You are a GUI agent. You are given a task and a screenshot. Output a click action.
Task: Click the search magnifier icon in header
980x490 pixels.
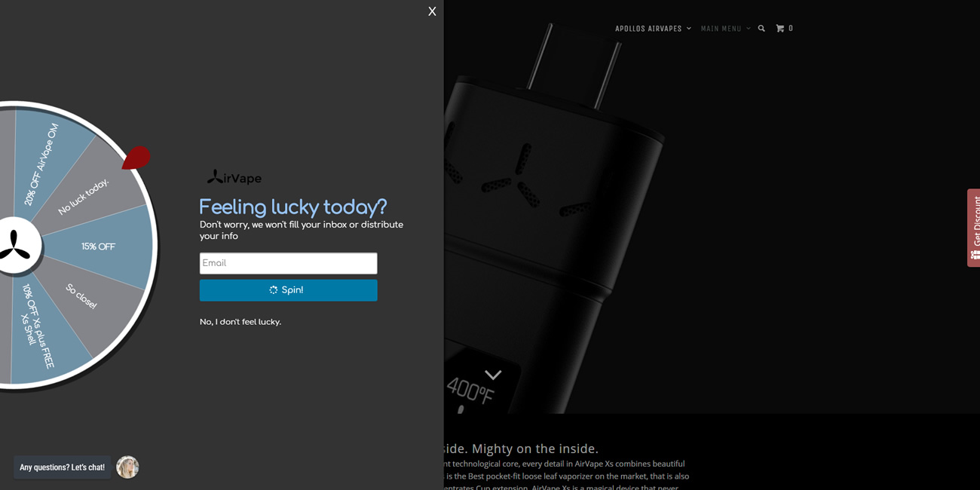[x=761, y=29]
